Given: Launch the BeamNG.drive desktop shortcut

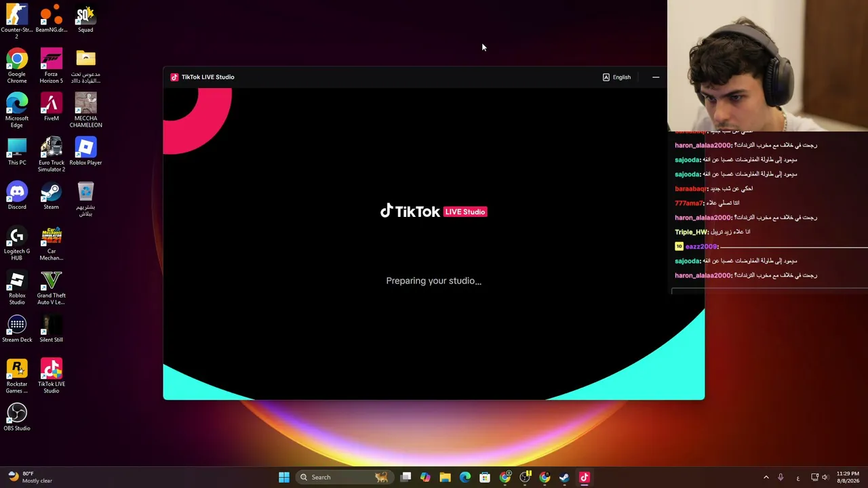Looking at the screenshot, I should (x=52, y=18).
